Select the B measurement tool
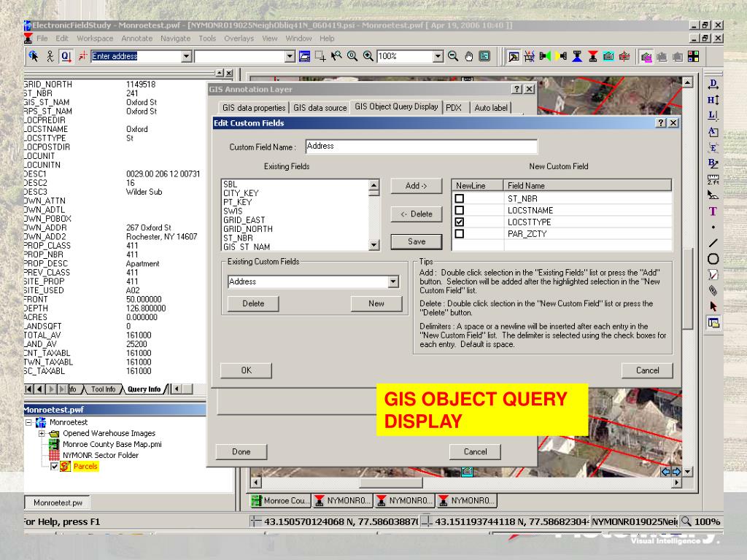Image resolution: width=747 pixels, height=560 pixels. tap(713, 163)
